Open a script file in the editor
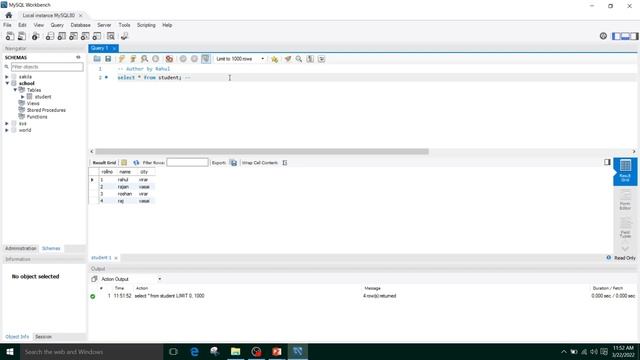Screen dimensions: 640x360 [x=97, y=59]
